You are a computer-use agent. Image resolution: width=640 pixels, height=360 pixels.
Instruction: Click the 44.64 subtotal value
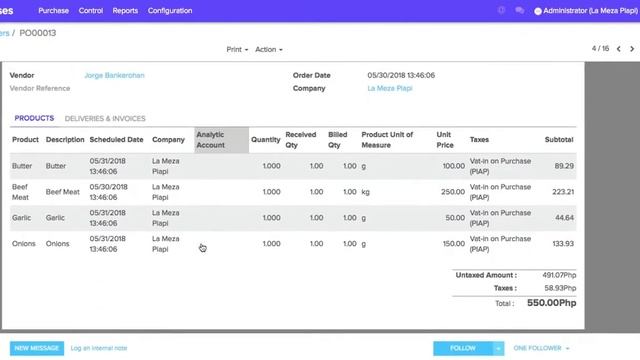click(564, 218)
